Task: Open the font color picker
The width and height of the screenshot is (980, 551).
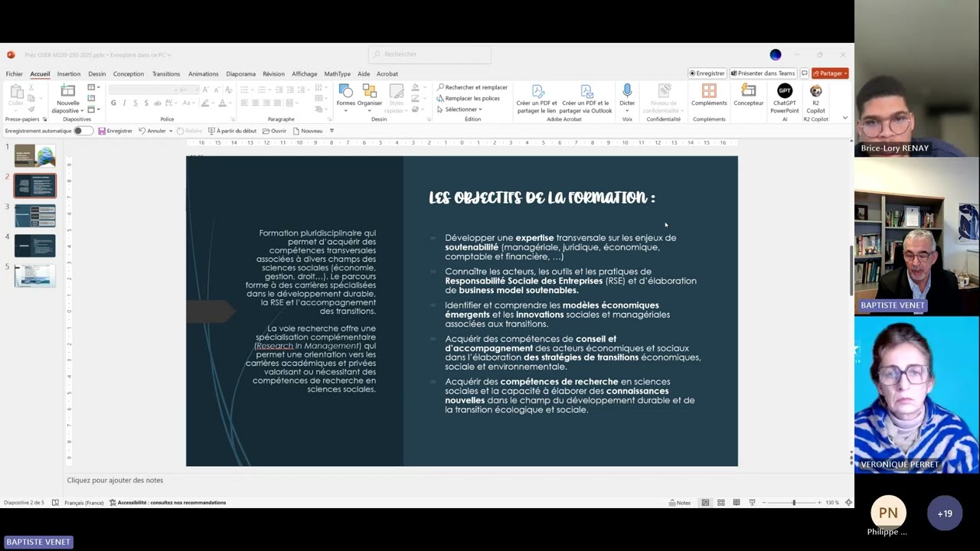Action: [x=224, y=103]
